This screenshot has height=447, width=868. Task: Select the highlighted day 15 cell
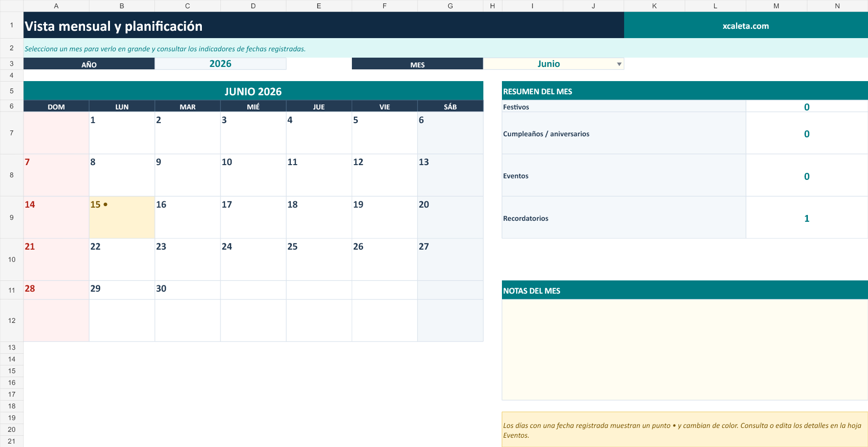(x=122, y=217)
